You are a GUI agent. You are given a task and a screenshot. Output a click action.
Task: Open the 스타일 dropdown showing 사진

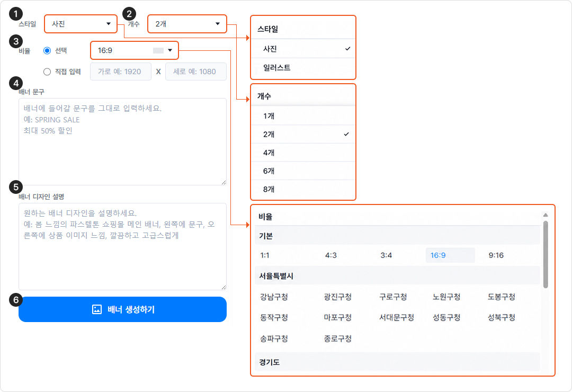81,24
